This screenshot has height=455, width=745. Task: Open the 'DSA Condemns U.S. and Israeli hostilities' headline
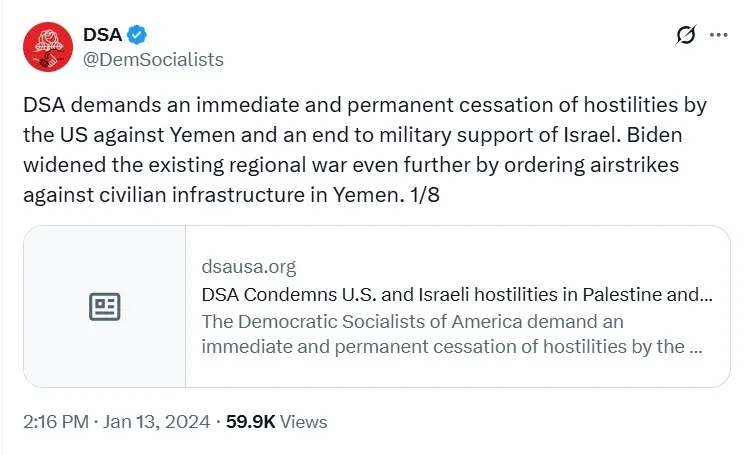click(457, 295)
